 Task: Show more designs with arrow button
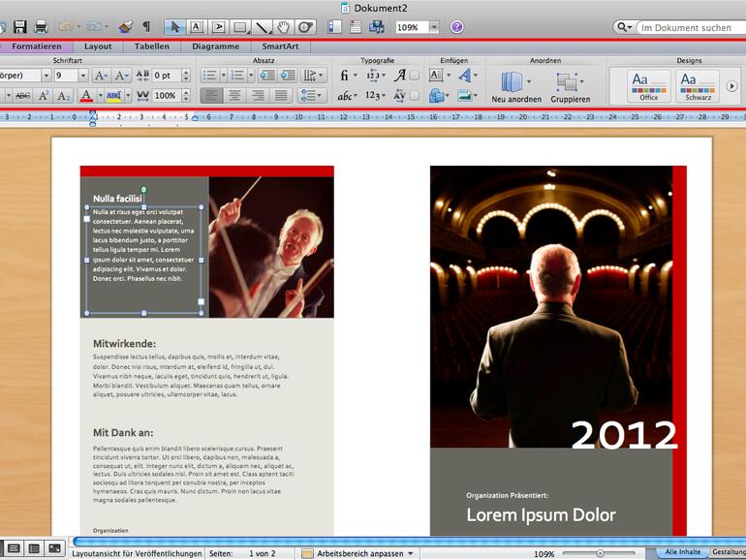tap(731, 86)
